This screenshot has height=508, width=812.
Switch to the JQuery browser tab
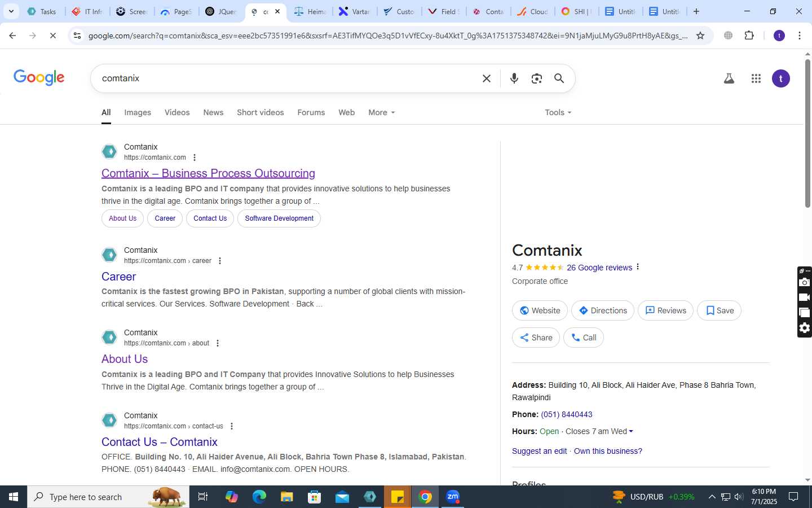click(221, 11)
